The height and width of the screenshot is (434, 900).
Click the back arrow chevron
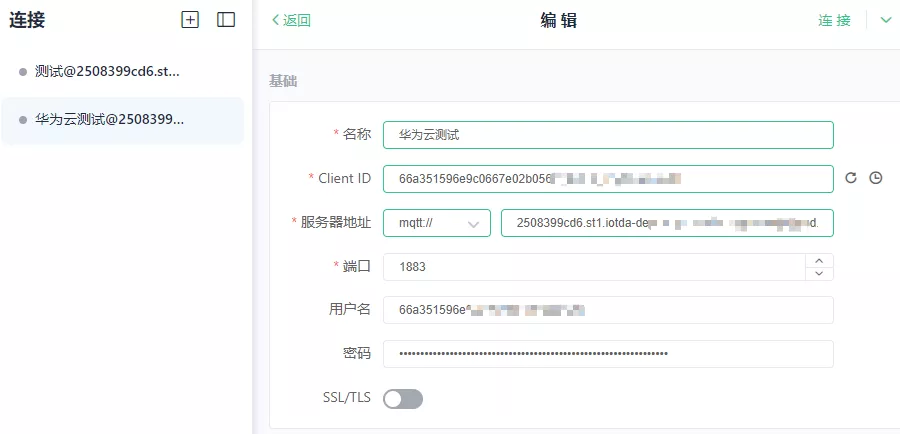click(x=276, y=20)
